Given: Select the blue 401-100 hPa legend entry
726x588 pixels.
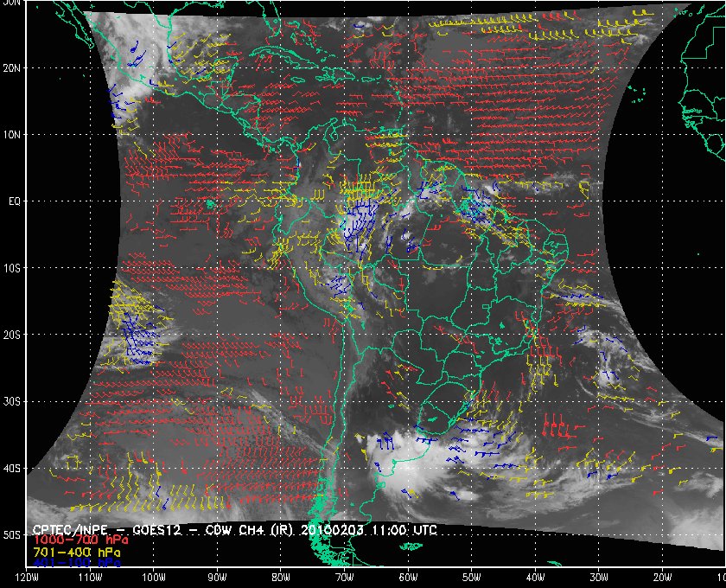Looking at the screenshot, I should coord(77,563).
